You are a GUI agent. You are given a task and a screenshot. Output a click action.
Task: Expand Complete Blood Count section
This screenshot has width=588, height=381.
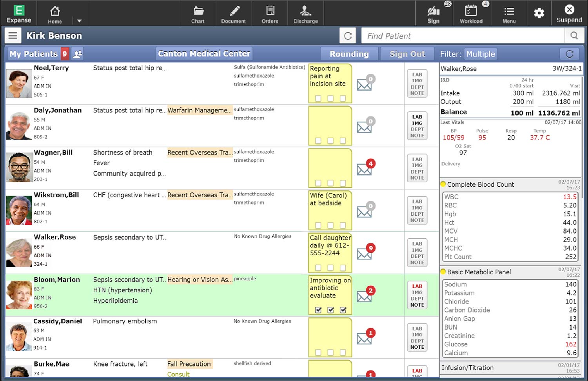(x=510, y=184)
